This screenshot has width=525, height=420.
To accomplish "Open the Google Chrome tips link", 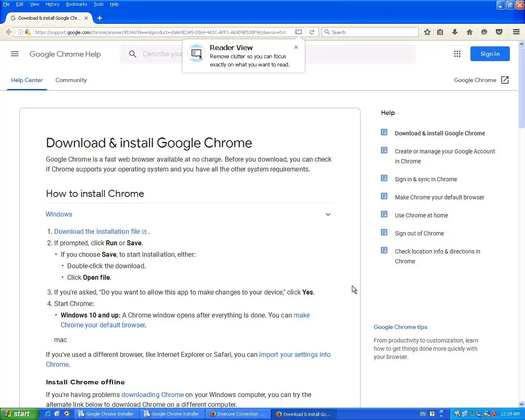I will point(400,327).
